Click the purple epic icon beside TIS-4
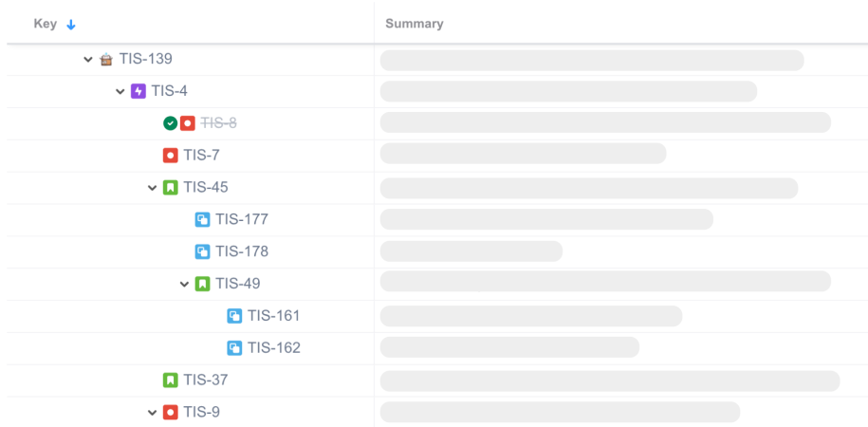 coord(138,91)
